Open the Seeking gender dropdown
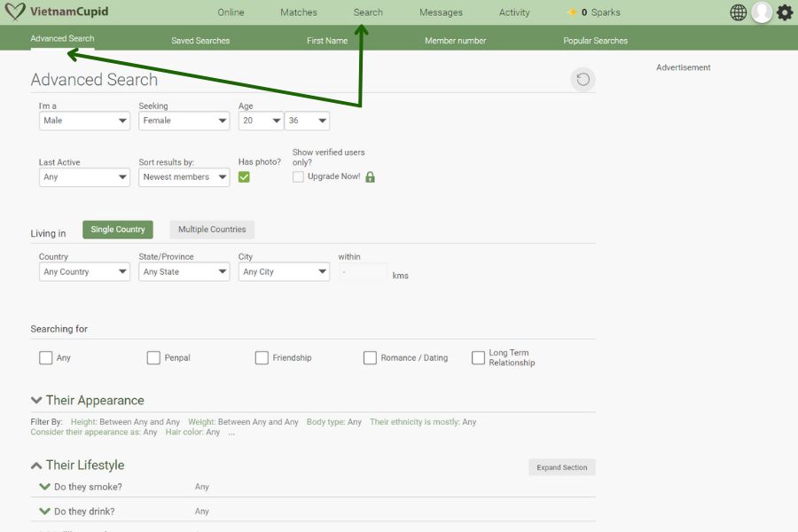798x532 pixels. pos(184,121)
